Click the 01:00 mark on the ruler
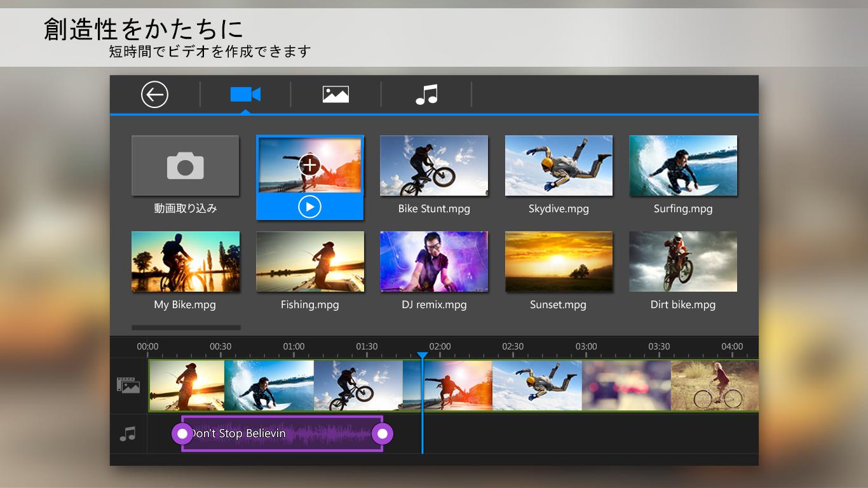This screenshot has width=868, height=488. [294, 346]
